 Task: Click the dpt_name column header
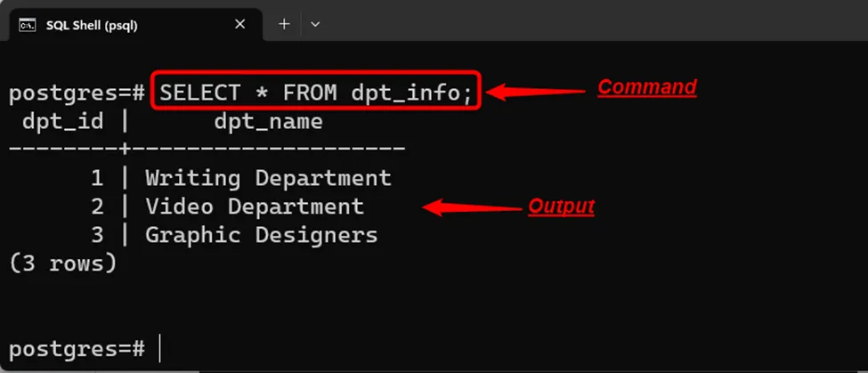[268, 121]
